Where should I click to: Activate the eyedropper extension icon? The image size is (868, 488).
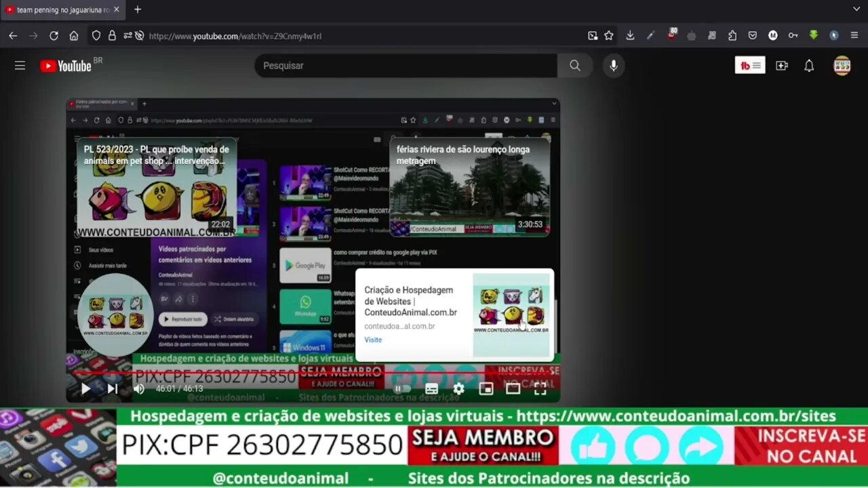point(650,36)
